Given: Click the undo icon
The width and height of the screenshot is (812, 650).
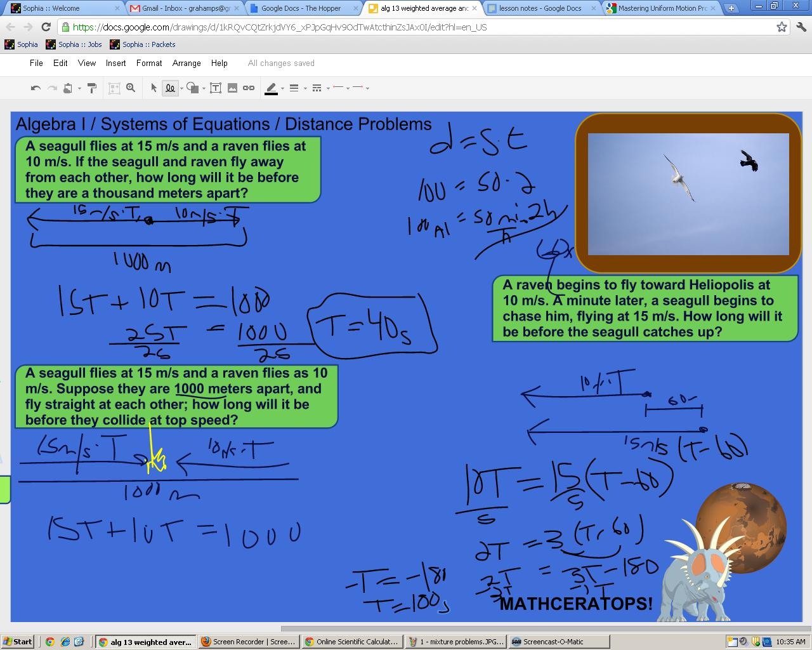Looking at the screenshot, I should 35,88.
